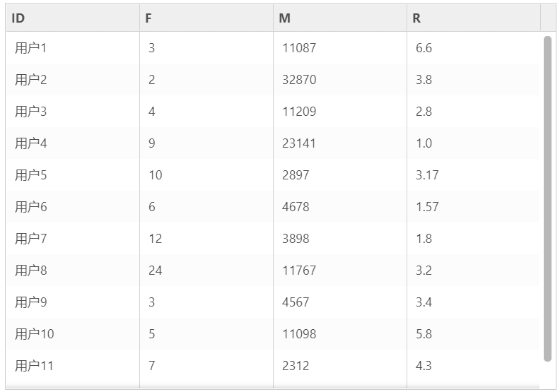The height and width of the screenshot is (392, 560).
Task: Click the vertical scrollbar thumb
Action: click(547, 198)
